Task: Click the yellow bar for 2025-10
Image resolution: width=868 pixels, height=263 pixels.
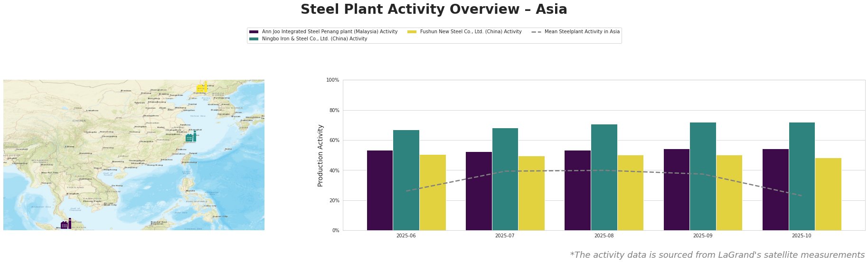Action: [828, 194]
